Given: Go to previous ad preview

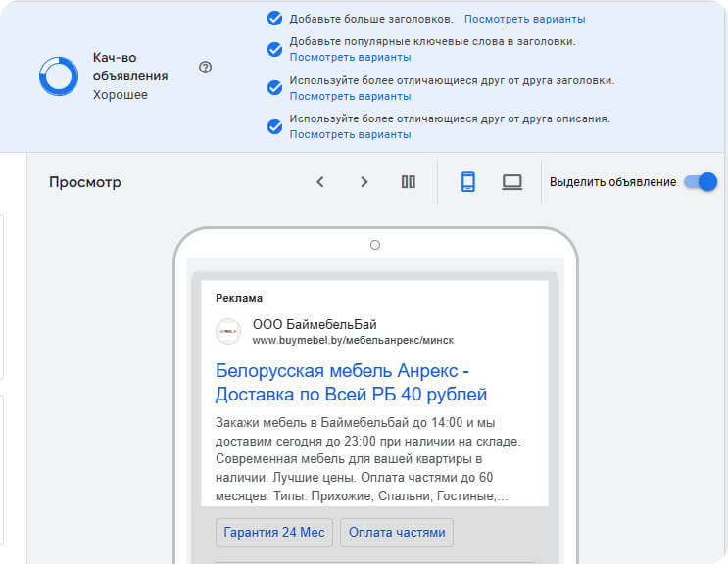Looking at the screenshot, I should (x=319, y=182).
